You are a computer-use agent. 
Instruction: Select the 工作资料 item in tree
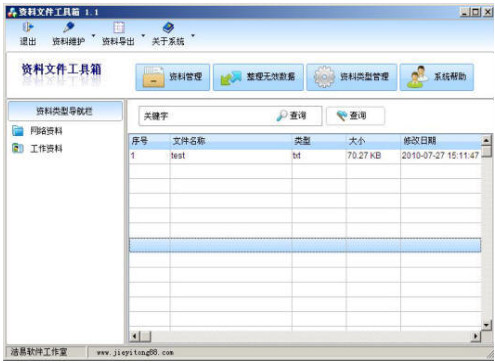(46, 148)
